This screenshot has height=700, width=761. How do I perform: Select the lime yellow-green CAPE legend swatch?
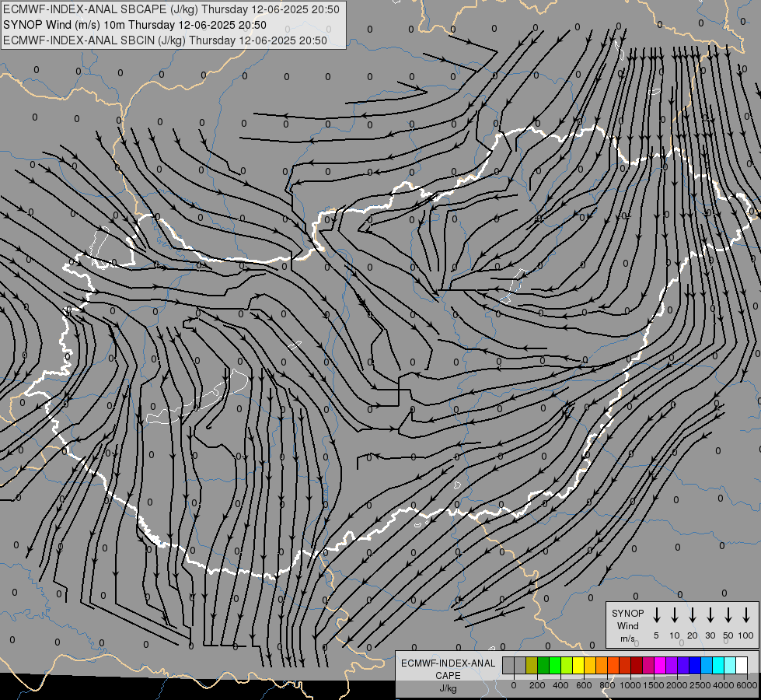point(567,665)
